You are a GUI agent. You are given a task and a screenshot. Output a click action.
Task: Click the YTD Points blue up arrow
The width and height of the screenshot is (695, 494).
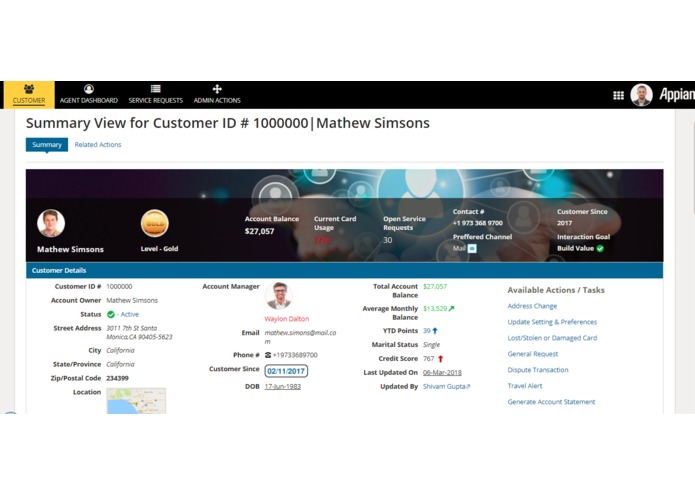[x=435, y=331]
